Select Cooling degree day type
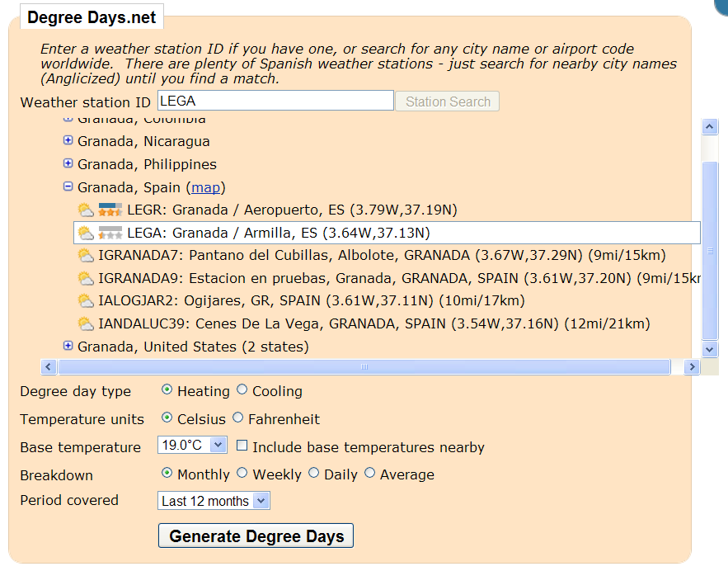Image resolution: width=728 pixels, height=571 pixels. coord(242,390)
